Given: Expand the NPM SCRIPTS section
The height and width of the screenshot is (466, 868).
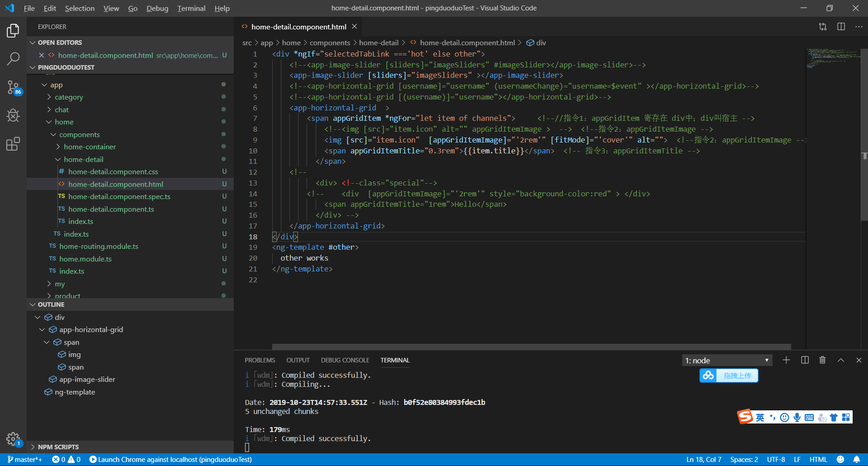Looking at the screenshot, I should point(130,447).
